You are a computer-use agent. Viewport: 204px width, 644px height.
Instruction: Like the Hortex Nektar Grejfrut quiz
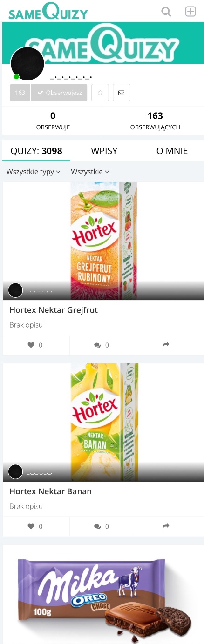[x=35, y=345]
